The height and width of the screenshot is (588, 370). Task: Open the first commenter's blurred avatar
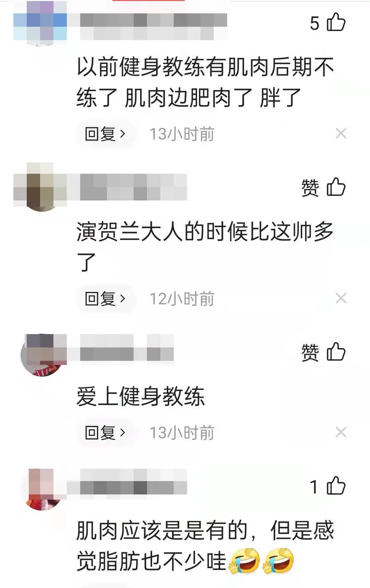click(40, 22)
